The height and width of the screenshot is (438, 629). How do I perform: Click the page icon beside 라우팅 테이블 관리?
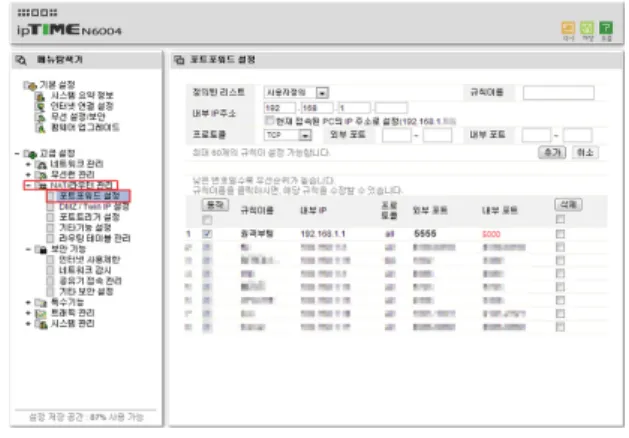coord(51,239)
